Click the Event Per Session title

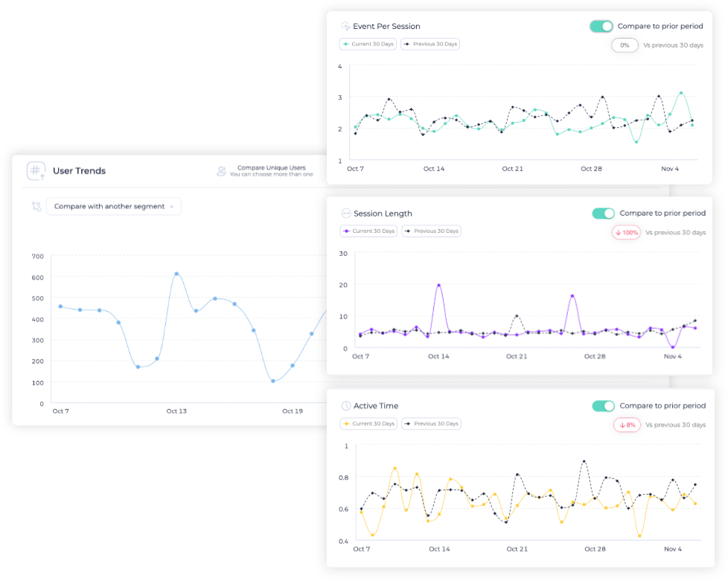click(386, 26)
